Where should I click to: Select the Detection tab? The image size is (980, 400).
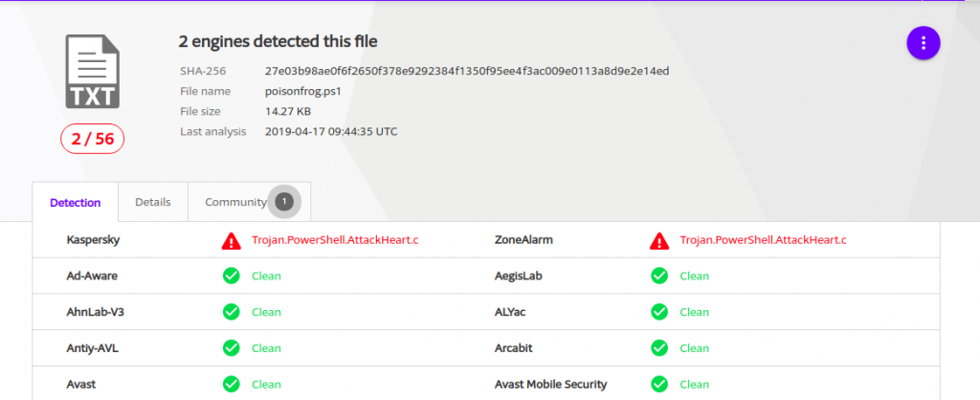(x=75, y=202)
